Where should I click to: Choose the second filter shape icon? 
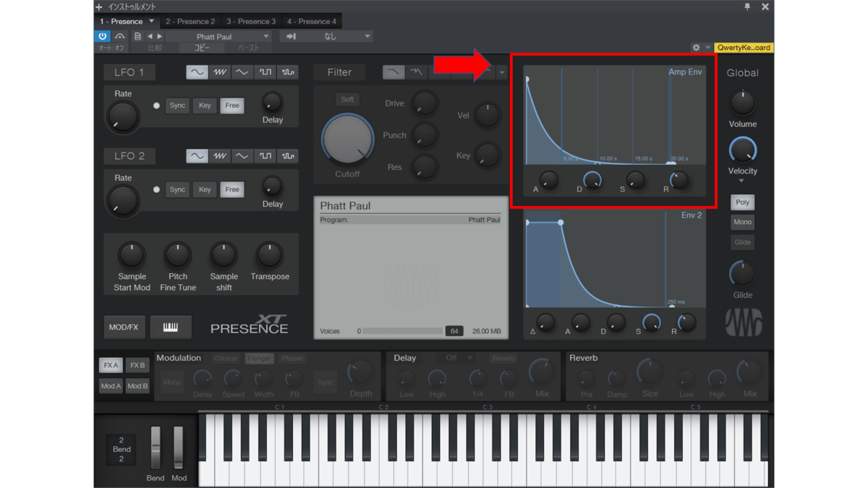(417, 72)
